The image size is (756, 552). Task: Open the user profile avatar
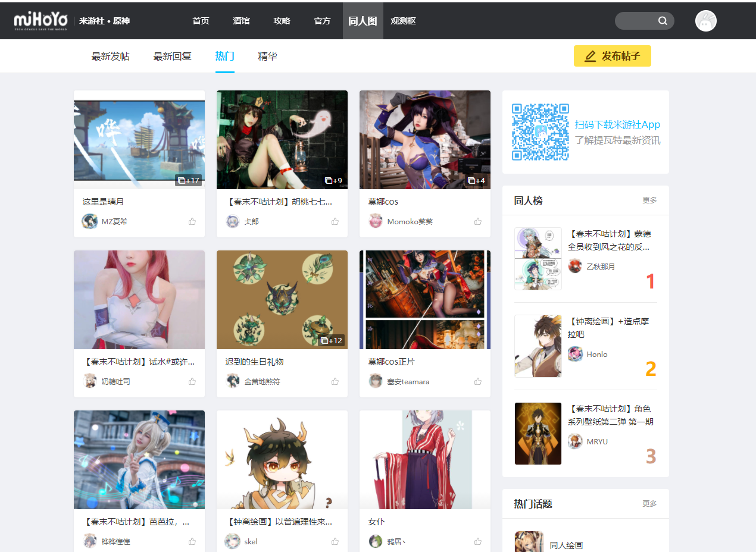click(706, 21)
